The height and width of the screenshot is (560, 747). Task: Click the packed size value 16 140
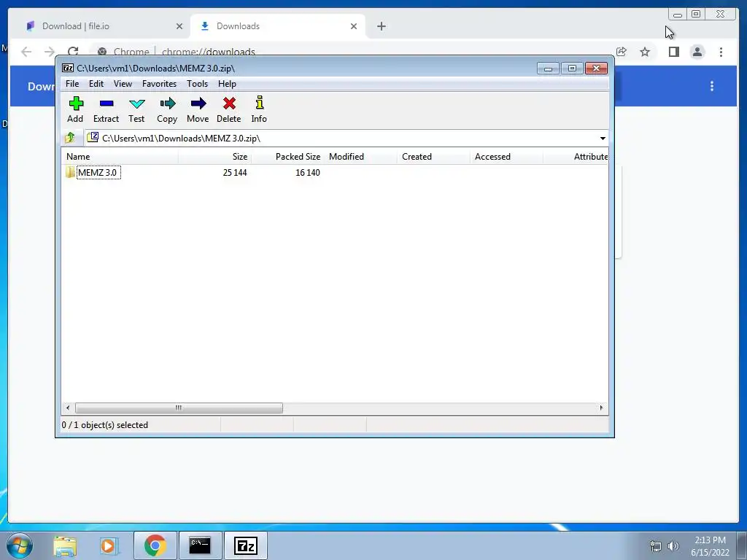[x=308, y=173]
